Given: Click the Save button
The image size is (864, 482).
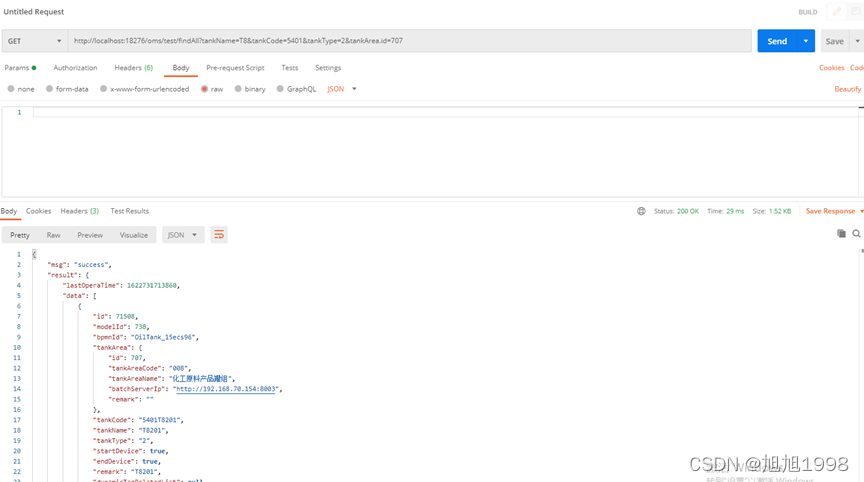Looking at the screenshot, I should pyautogui.click(x=834, y=41).
